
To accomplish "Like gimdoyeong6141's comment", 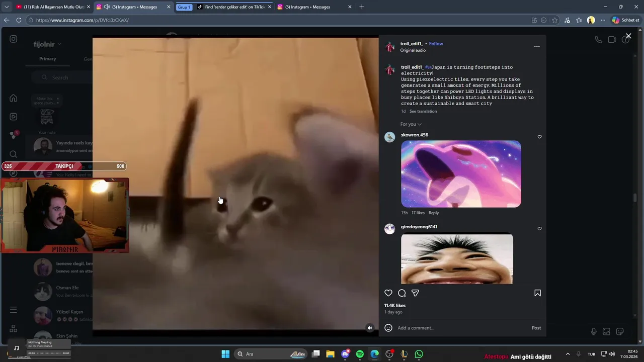I will click(539, 229).
